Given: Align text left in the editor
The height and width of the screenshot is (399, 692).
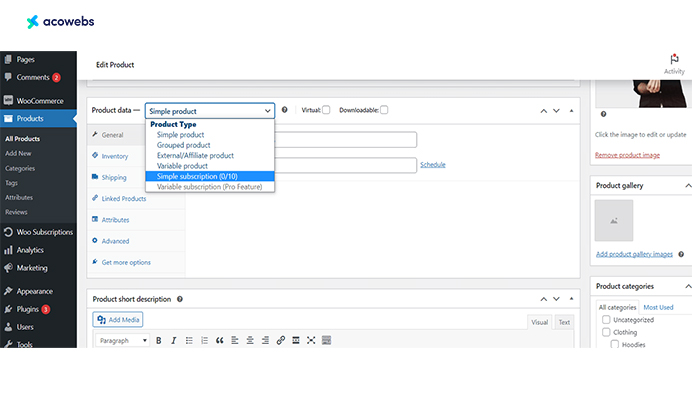Looking at the screenshot, I should [x=235, y=340].
